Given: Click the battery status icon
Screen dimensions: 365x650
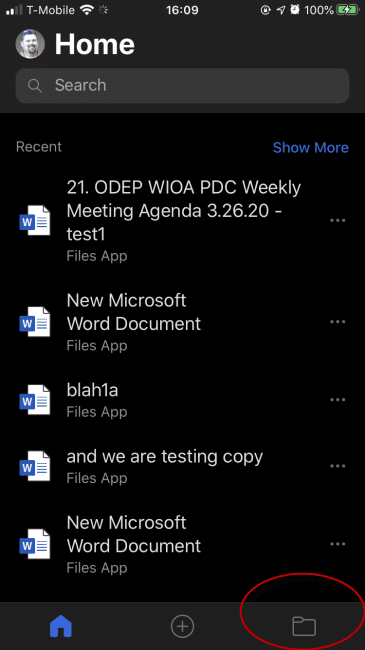Looking at the screenshot, I should click(347, 10).
